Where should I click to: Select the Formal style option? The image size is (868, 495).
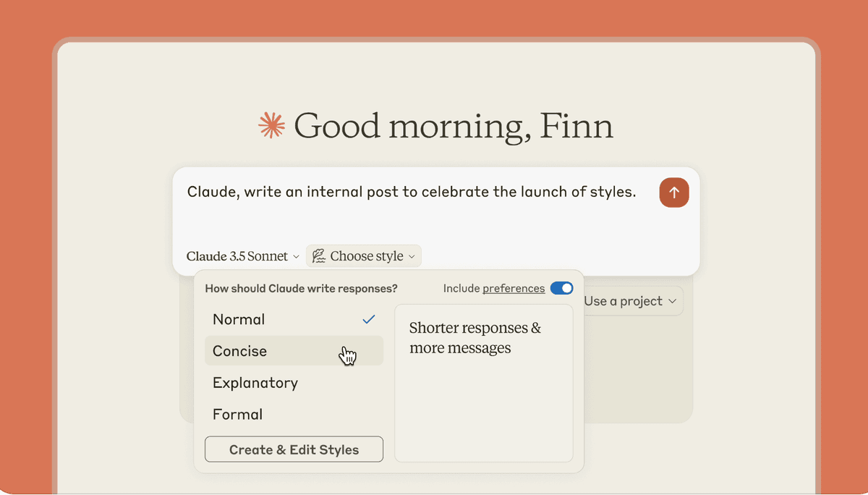click(x=238, y=414)
